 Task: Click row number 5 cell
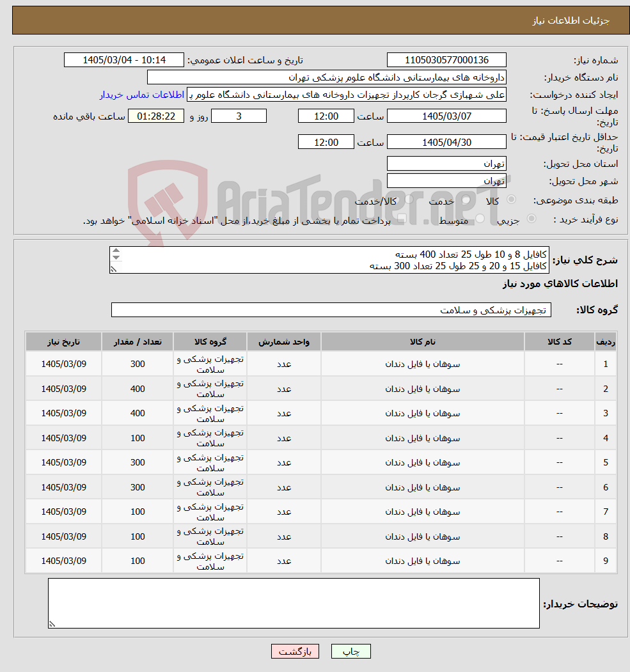click(606, 462)
